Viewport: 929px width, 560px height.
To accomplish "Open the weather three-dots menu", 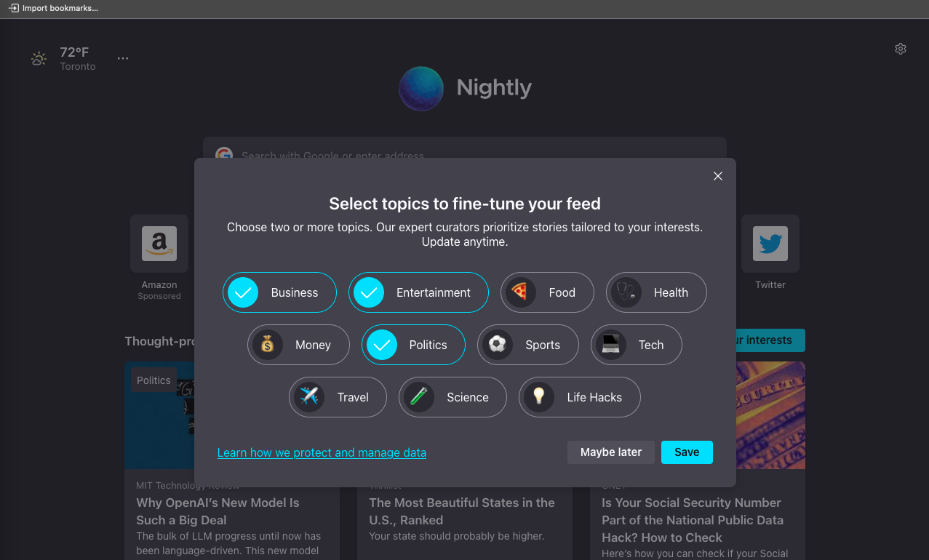I will [123, 58].
